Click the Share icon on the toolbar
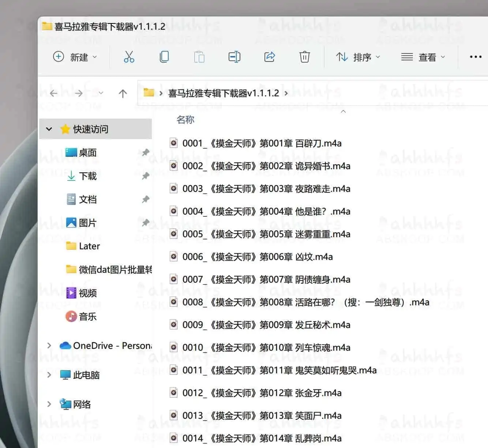This screenshot has width=488, height=448. tap(270, 57)
